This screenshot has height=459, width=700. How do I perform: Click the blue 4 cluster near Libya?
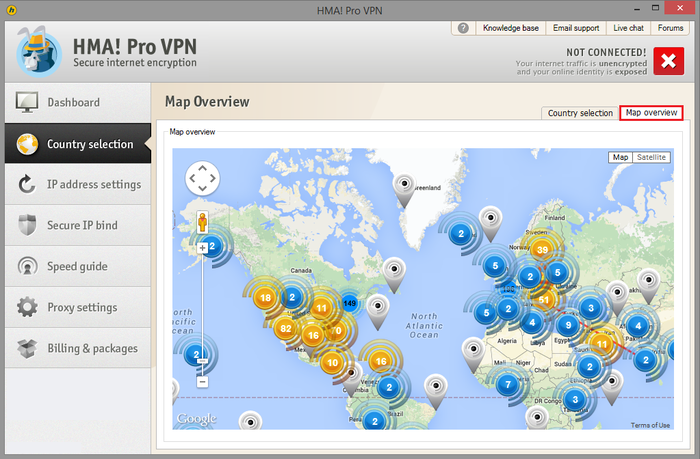click(x=532, y=322)
